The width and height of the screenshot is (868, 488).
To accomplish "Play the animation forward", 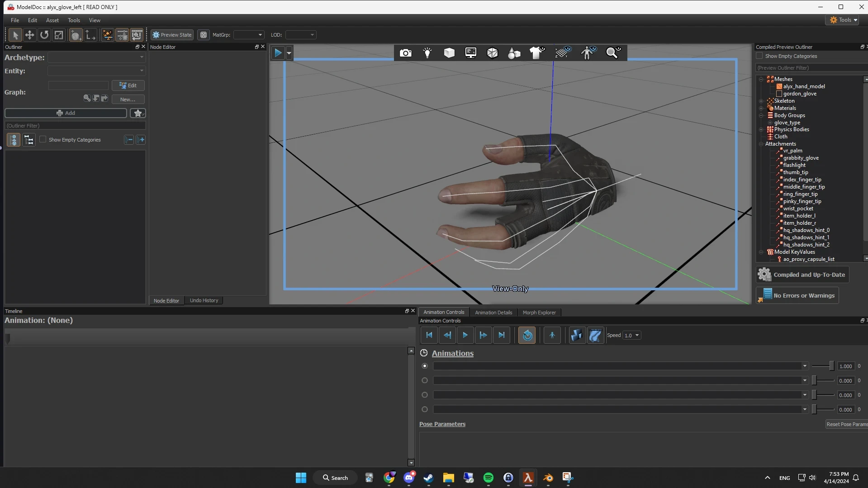I will pyautogui.click(x=465, y=335).
